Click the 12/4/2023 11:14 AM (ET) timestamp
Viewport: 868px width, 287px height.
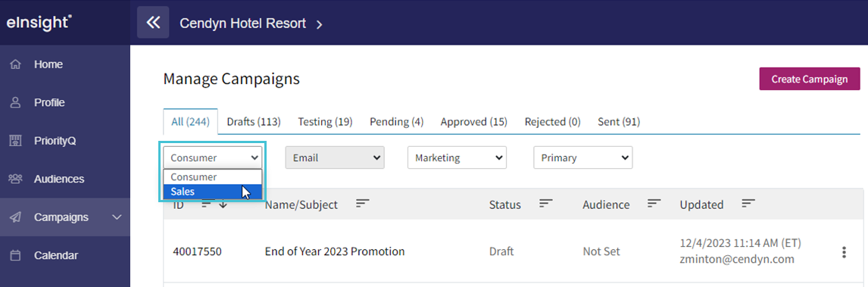740,243
